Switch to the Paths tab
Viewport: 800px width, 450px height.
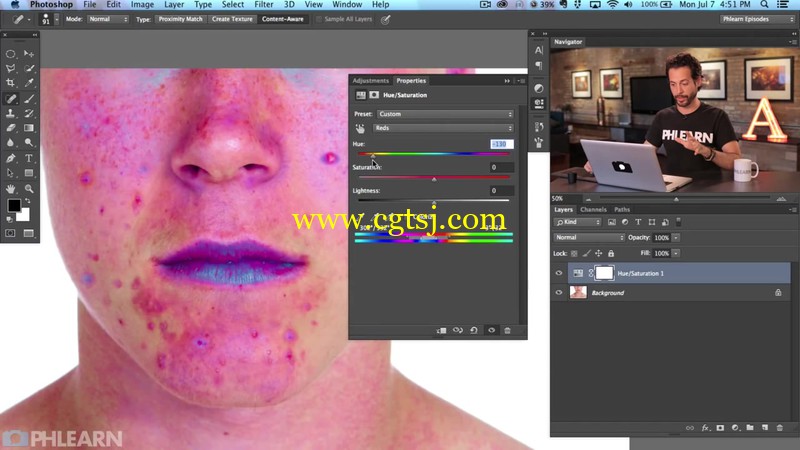click(x=622, y=210)
